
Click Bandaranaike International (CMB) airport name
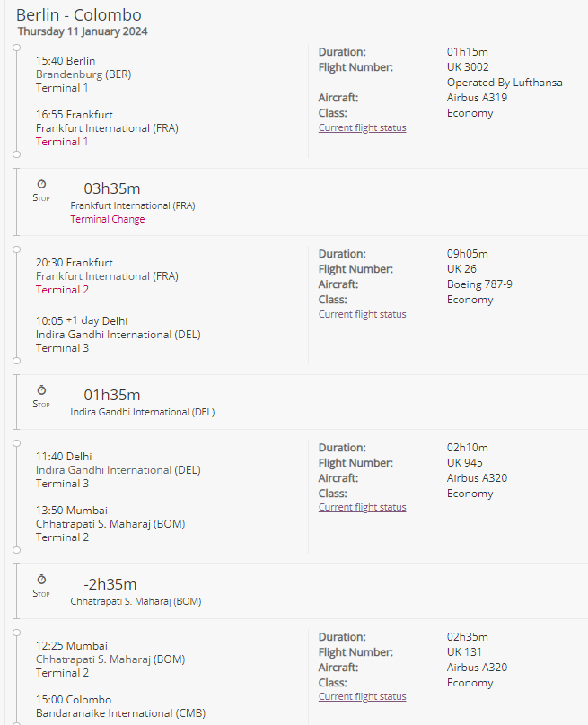[x=121, y=713]
